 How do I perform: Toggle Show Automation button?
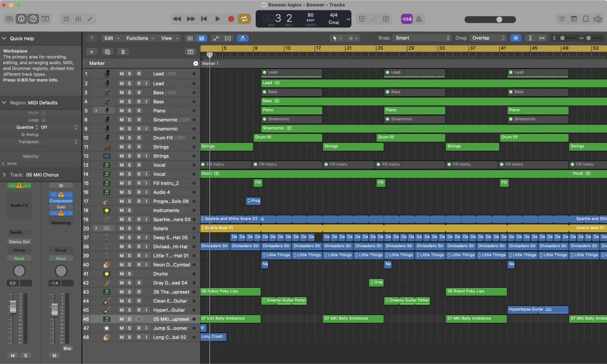tap(216, 38)
